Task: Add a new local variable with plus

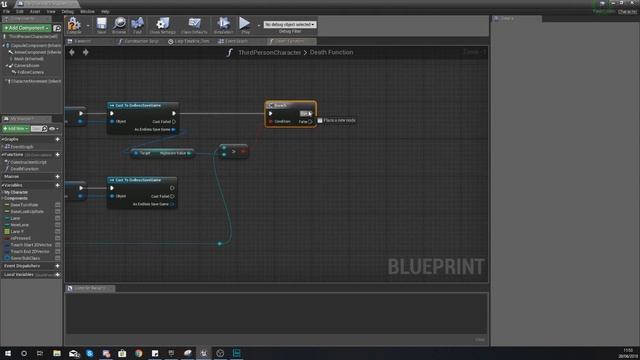Action: click(58, 275)
